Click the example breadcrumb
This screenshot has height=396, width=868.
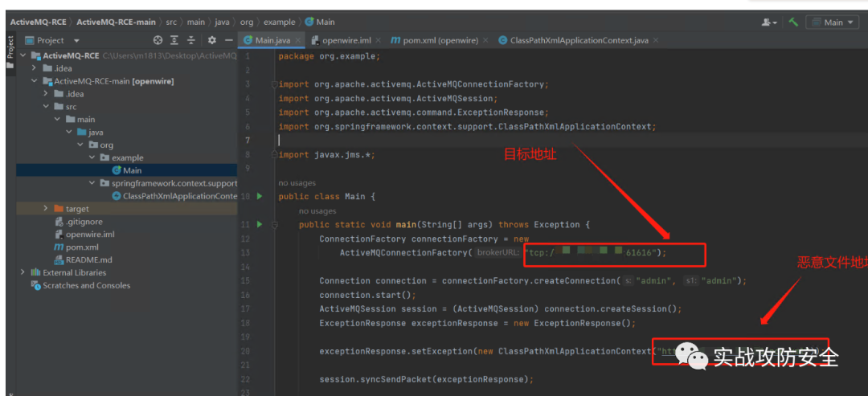click(x=279, y=22)
